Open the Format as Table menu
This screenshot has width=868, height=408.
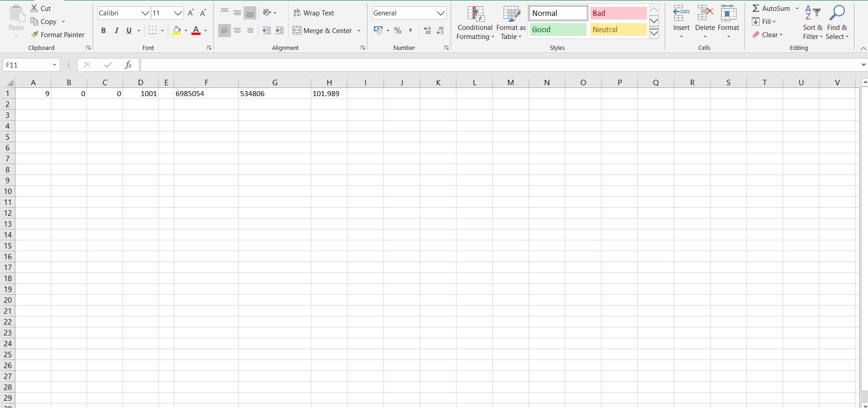pos(510,23)
